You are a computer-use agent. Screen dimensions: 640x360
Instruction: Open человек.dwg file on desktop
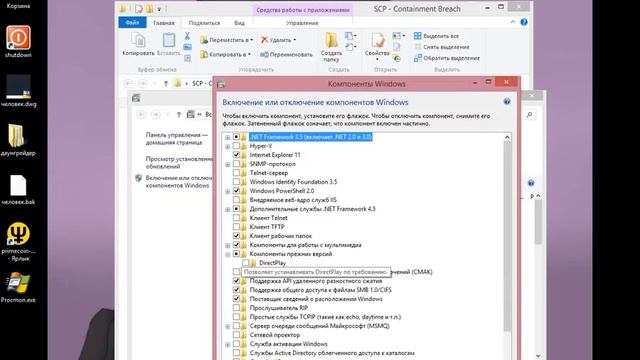tap(18, 91)
